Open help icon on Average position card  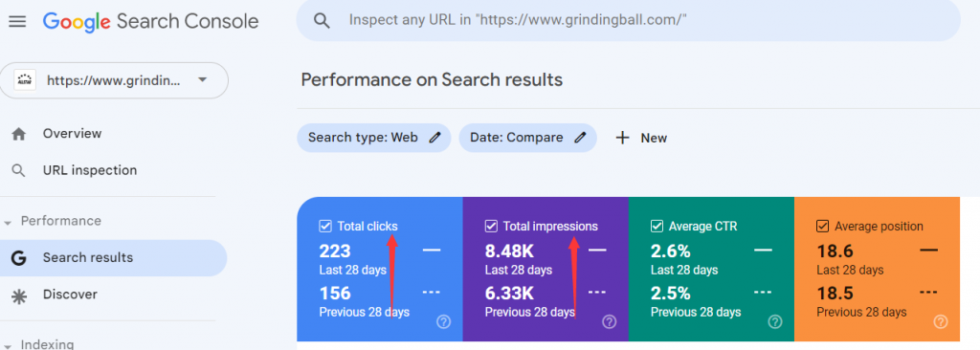[941, 322]
